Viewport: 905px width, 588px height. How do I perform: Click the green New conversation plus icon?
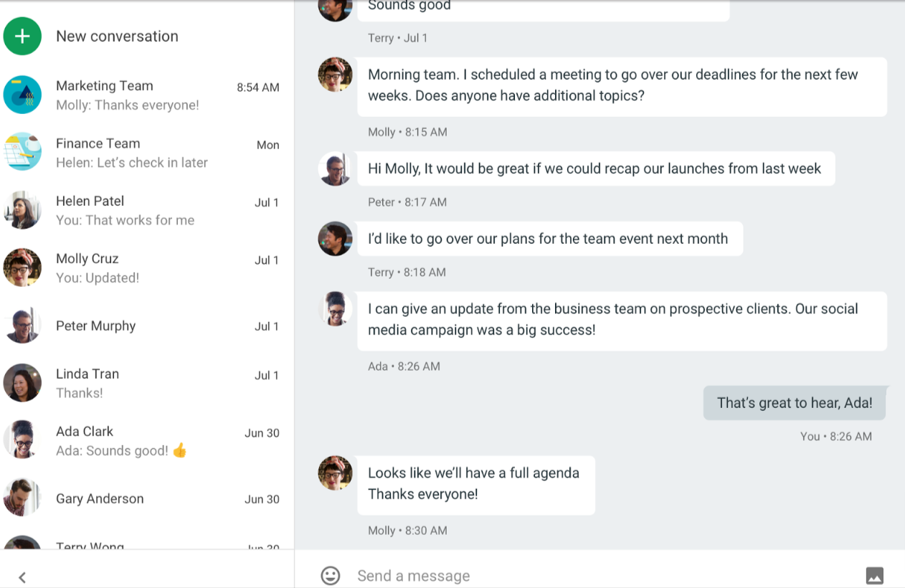click(22, 37)
